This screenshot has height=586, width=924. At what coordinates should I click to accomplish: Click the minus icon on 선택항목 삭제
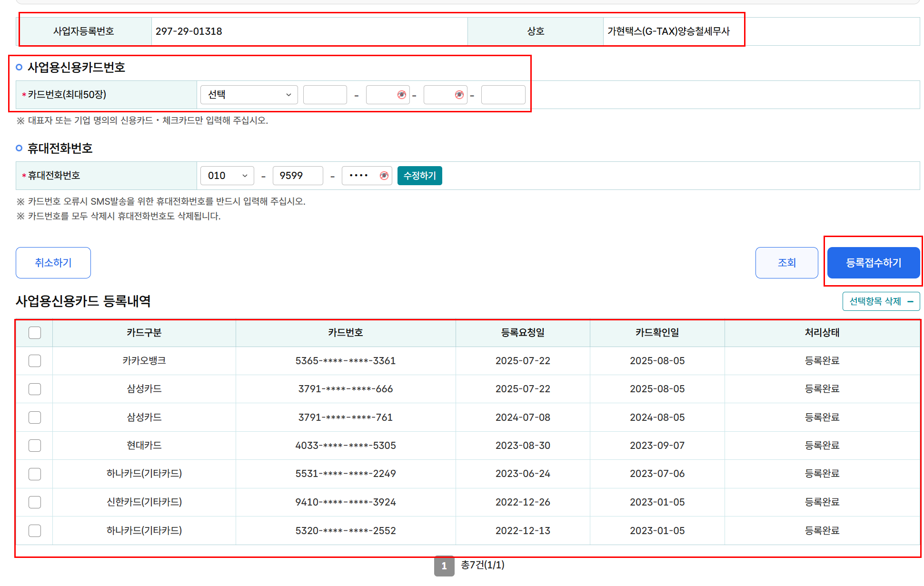910,301
